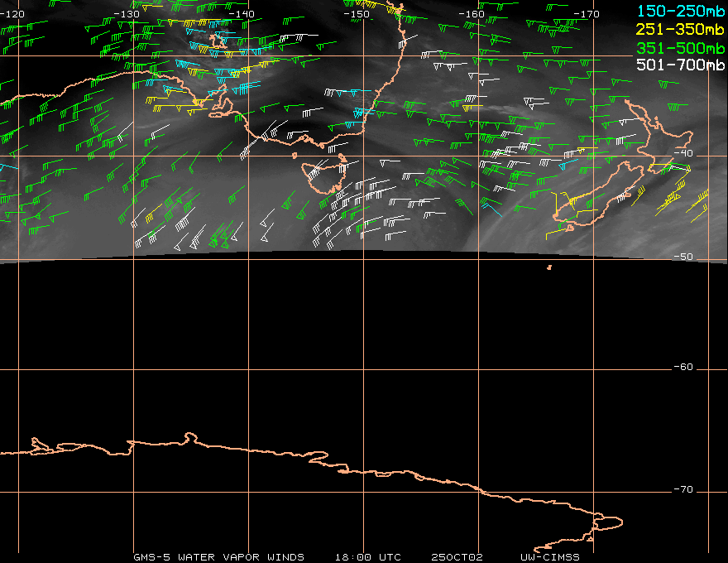Click the 501-700mb white legend label
Image resolution: width=728 pixels, height=563 pixels.
680,65
